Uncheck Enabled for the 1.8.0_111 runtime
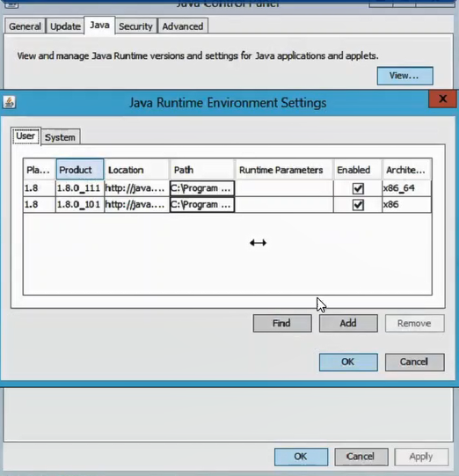This screenshot has width=459, height=476. pos(358,188)
